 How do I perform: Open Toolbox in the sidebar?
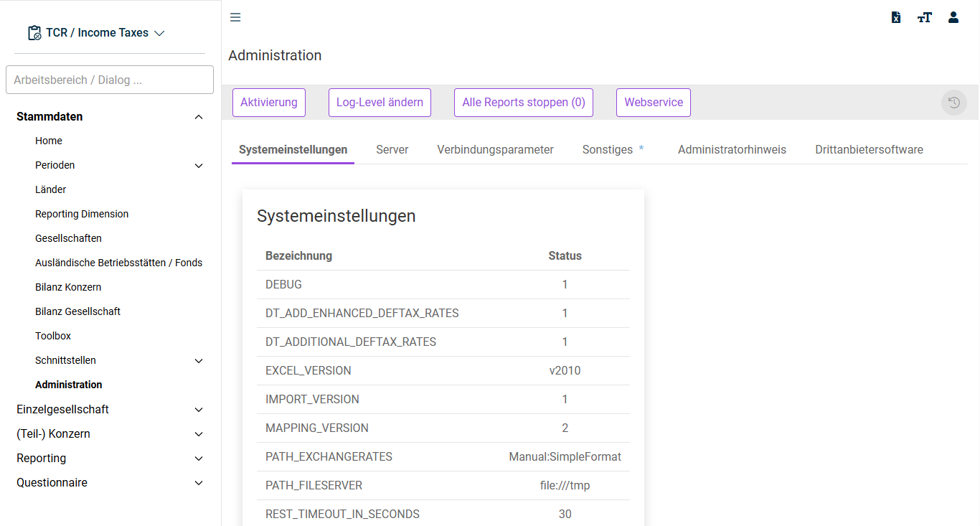click(53, 337)
